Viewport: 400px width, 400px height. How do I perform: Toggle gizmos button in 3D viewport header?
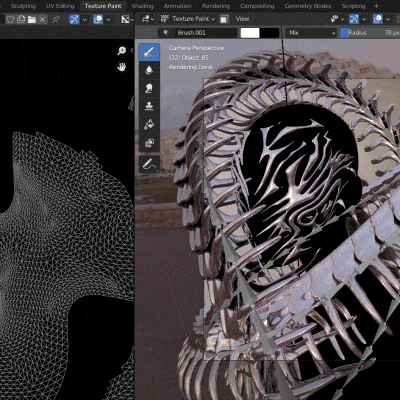[354, 19]
